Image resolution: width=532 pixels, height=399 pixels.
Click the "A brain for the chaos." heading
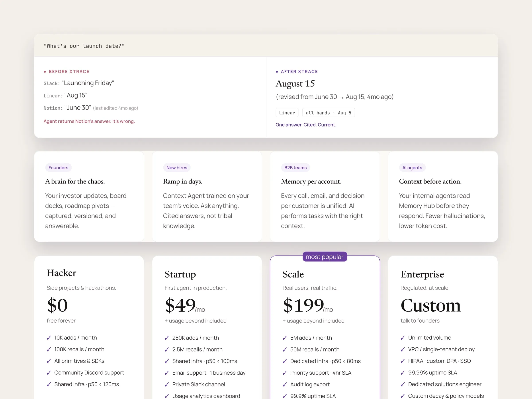click(x=75, y=181)
